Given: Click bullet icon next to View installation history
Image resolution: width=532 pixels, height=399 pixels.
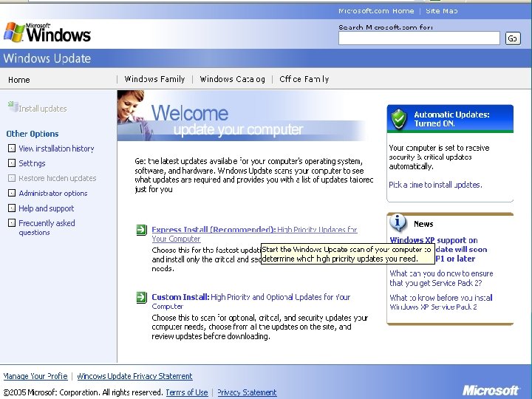Looking at the screenshot, I should [12, 149].
